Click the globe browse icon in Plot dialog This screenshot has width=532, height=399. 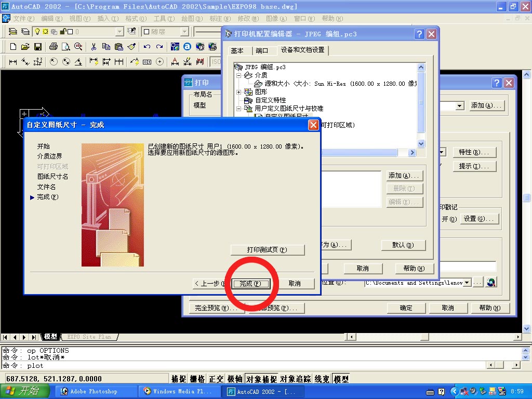pyautogui.click(x=491, y=282)
